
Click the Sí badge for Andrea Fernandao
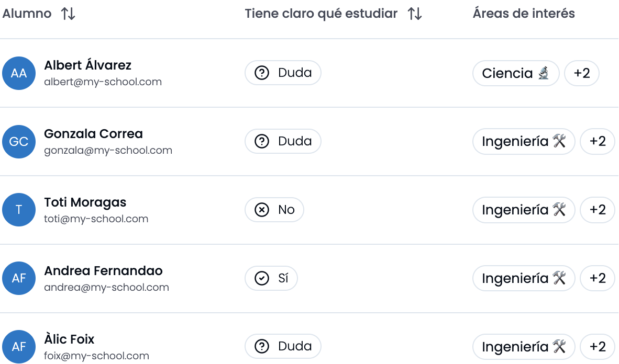[271, 278]
